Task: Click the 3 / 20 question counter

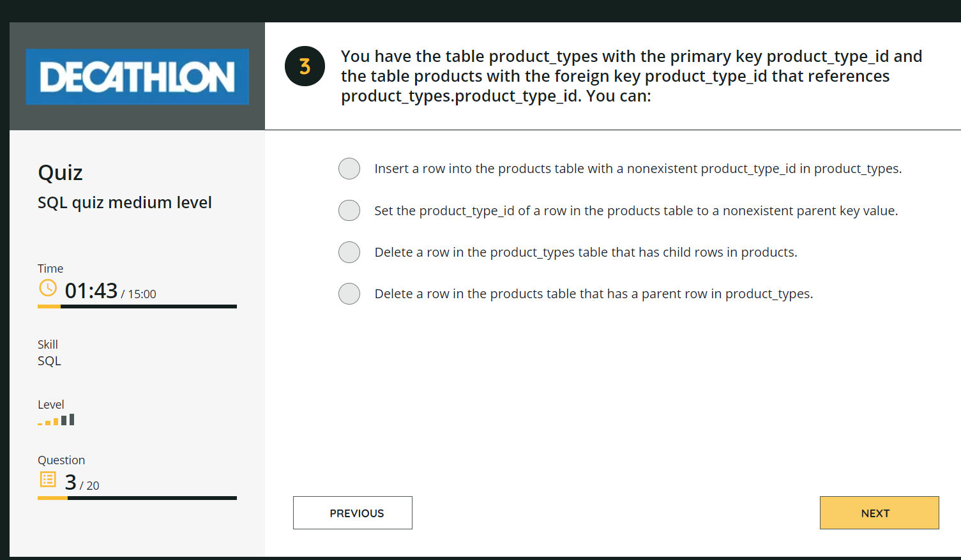Action: pyautogui.click(x=82, y=482)
